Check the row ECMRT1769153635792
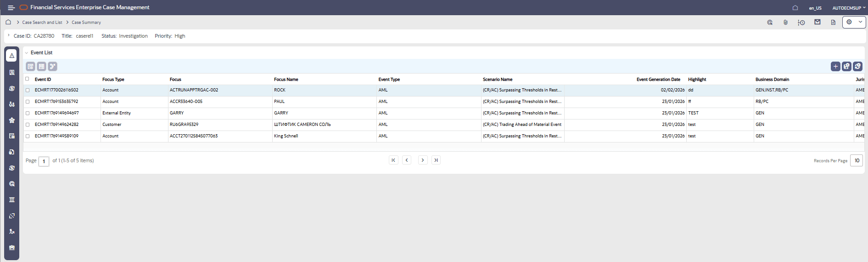Screen dimensions: 868x262 (28, 102)
